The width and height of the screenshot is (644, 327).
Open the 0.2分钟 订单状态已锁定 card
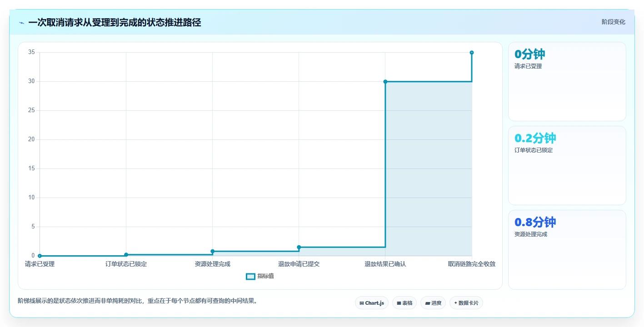[567, 166]
